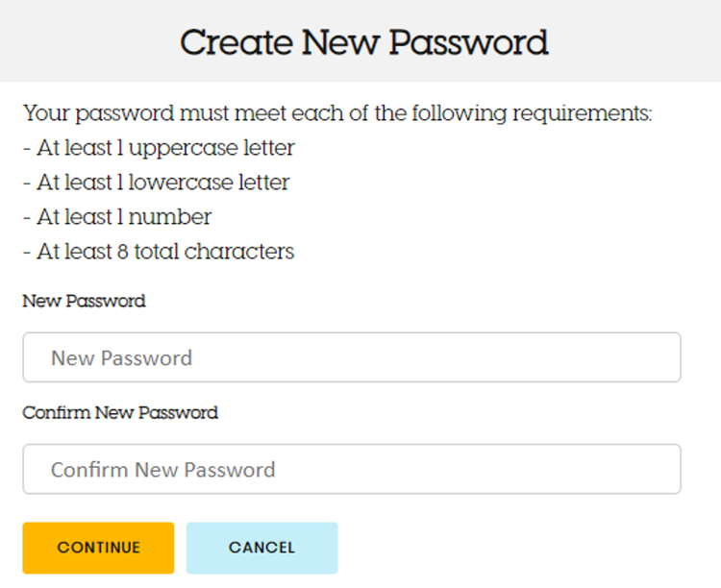Click the "Your password must meet" intro sentence
721x588 pixels.
pos(337,113)
